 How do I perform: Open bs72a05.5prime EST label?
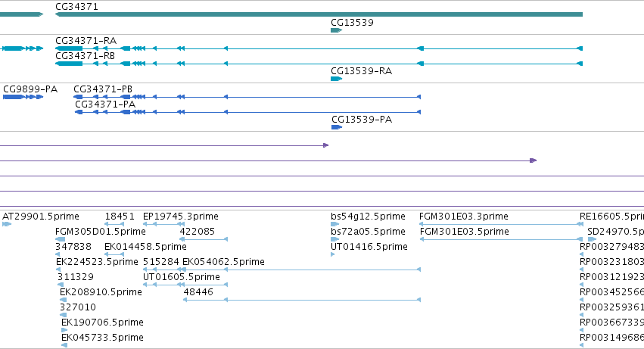[x=368, y=232]
